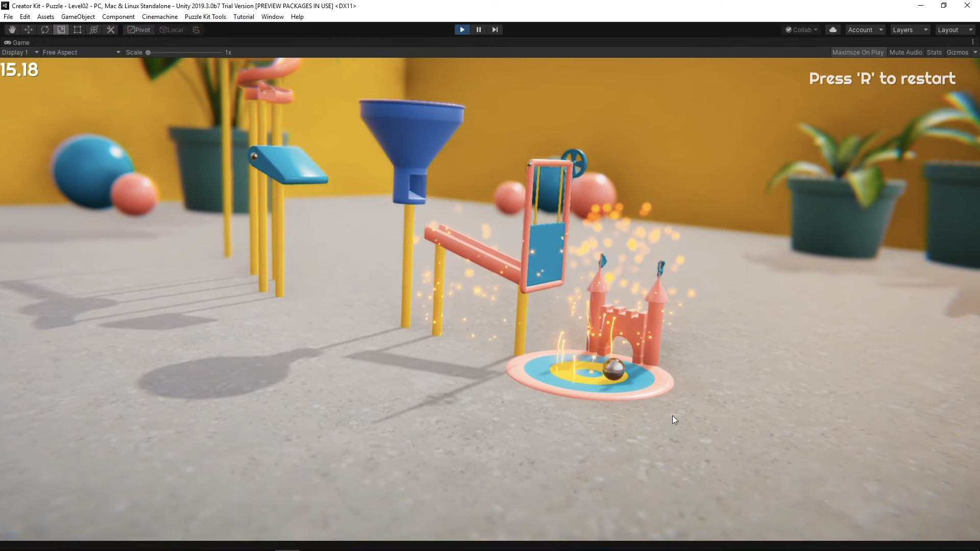Select the combined Transform tool

click(x=94, y=30)
